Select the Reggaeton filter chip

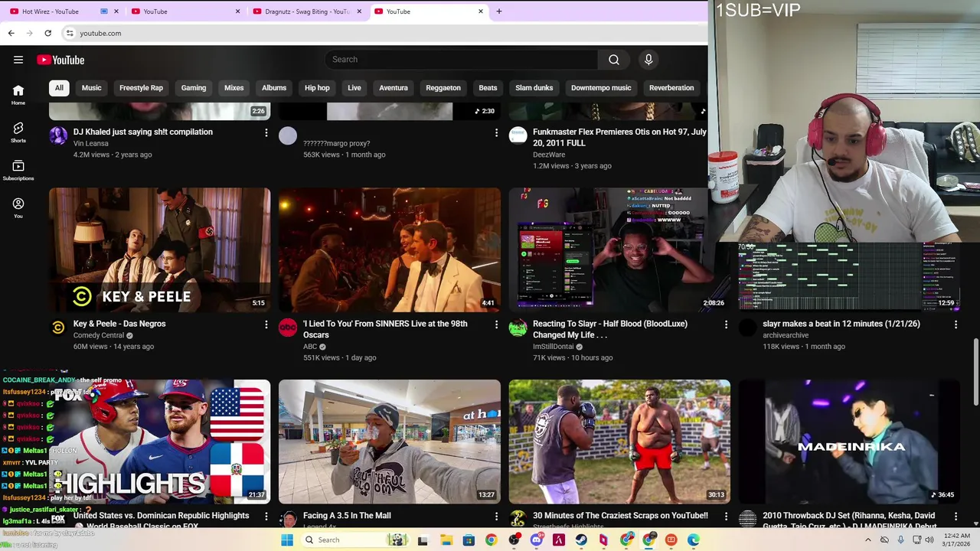pyautogui.click(x=443, y=88)
